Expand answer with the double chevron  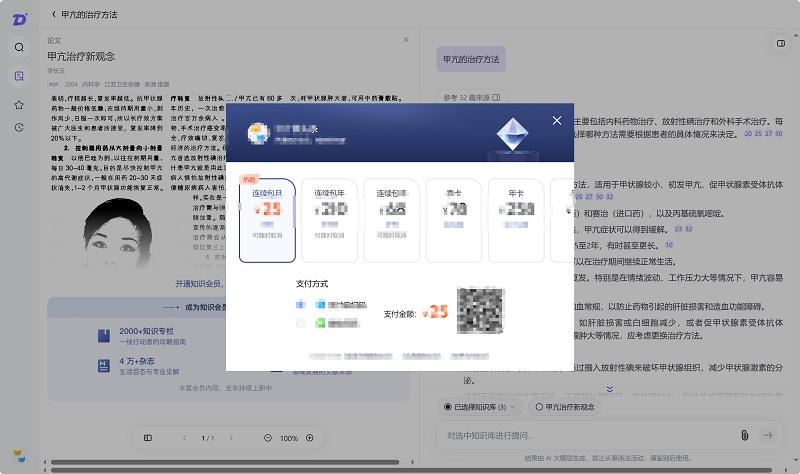610,389
